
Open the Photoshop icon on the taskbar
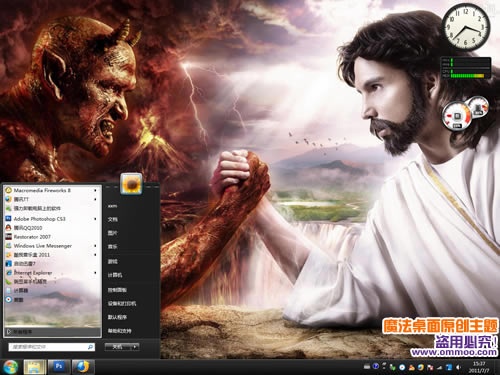(59, 367)
